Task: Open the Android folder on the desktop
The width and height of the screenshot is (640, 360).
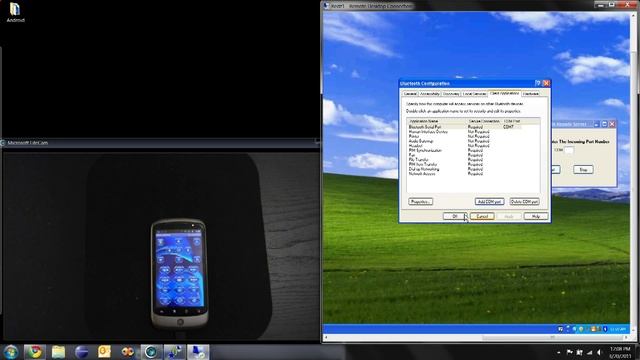Action: (x=15, y=12)
